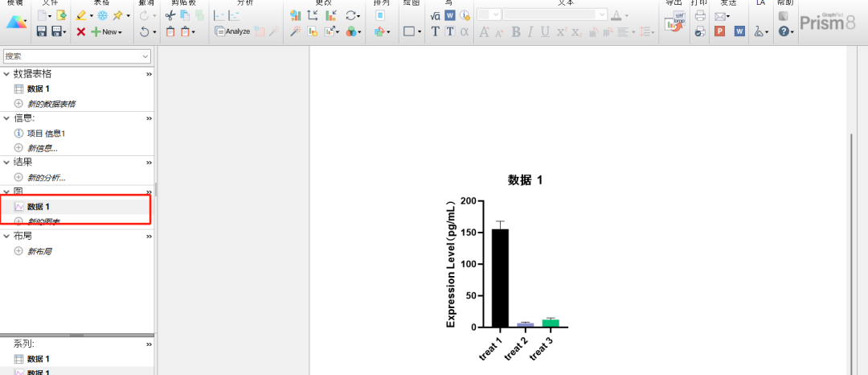The image size is (868, 375).
Task: Click the save floppy disk icon
Action: click(x=39, y=31)
